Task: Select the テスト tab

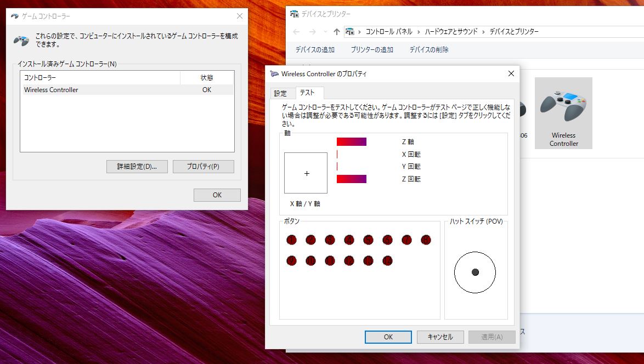Action: click(x=307, y=93)
